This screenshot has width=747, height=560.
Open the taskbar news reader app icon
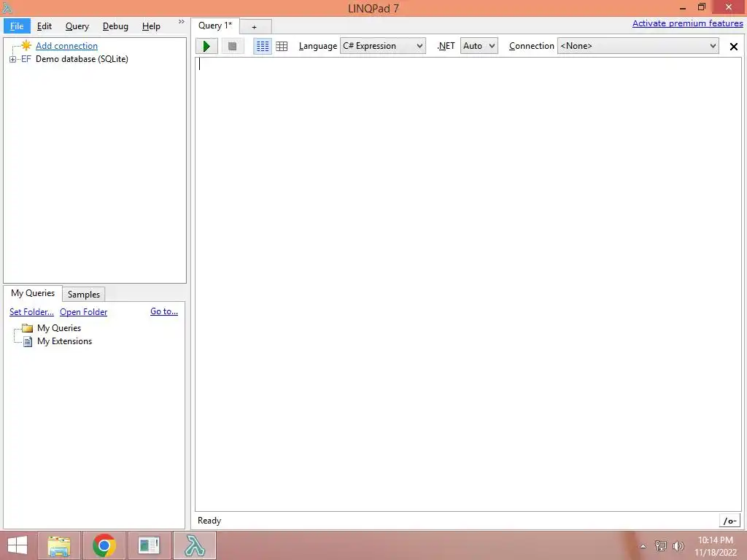point(149,545)
